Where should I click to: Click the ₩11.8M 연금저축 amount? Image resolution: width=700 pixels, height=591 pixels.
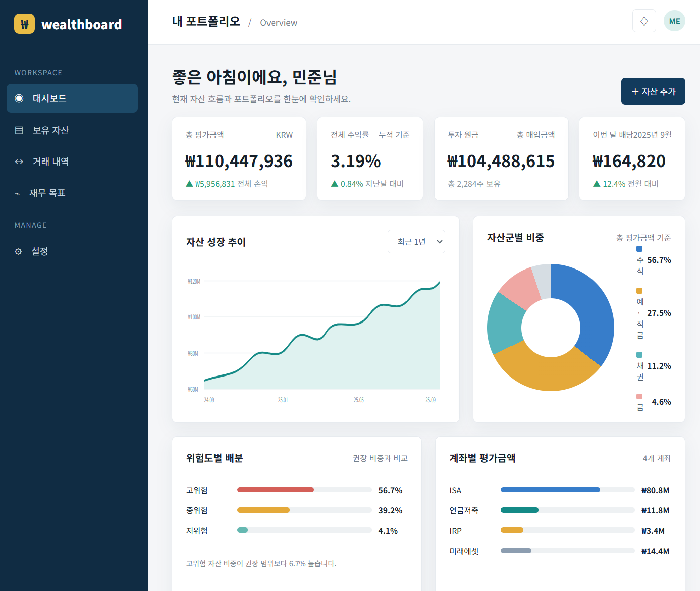point(655,510)
